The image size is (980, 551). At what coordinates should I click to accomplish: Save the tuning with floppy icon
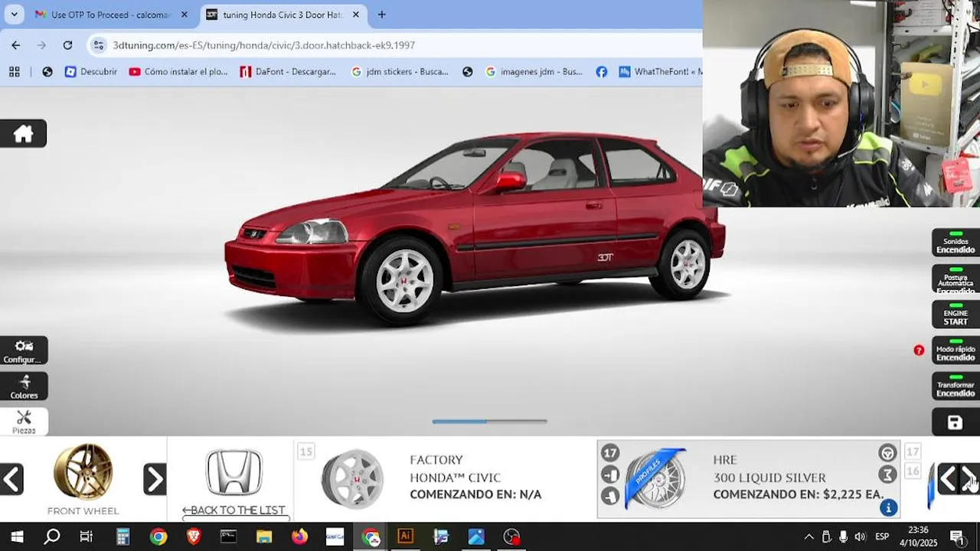955,422
